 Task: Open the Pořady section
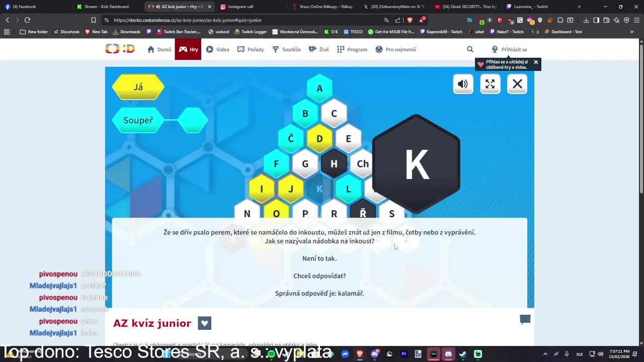[251, 49]
